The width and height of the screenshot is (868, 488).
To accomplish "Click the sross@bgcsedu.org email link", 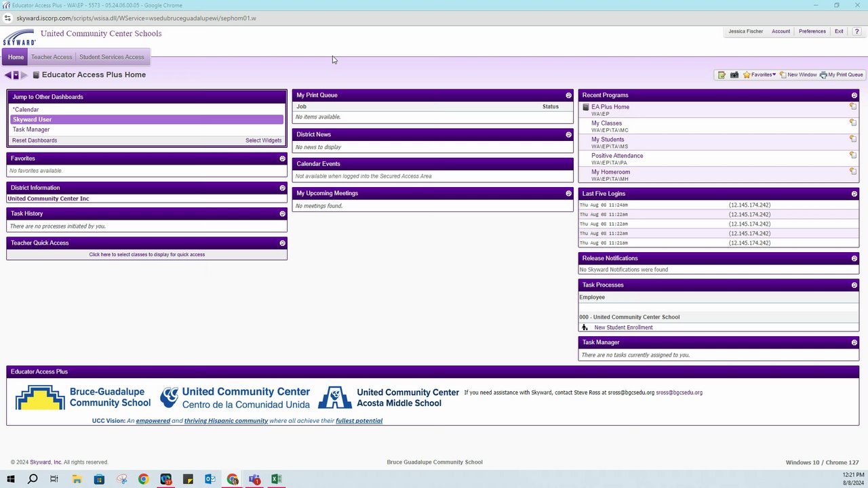I will (x=679, y=392).
